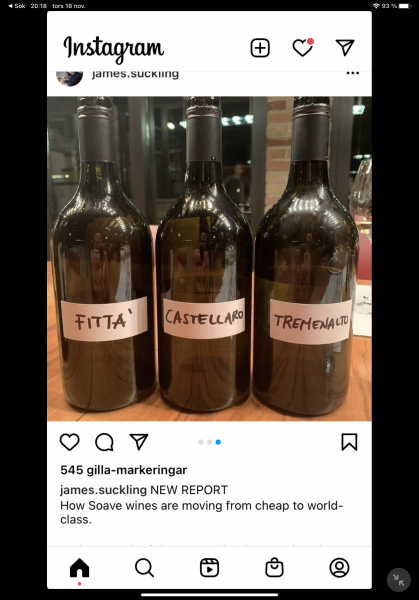Click james.suckling username in caption
This screenshot has width=419, height=600.
(x=103, y=490)
